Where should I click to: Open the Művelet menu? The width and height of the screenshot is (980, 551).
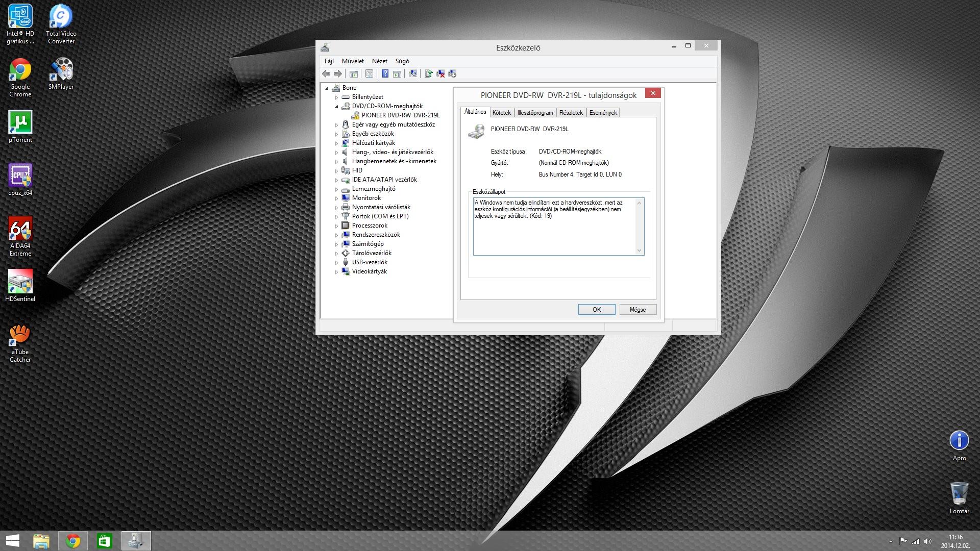(353, 61)
